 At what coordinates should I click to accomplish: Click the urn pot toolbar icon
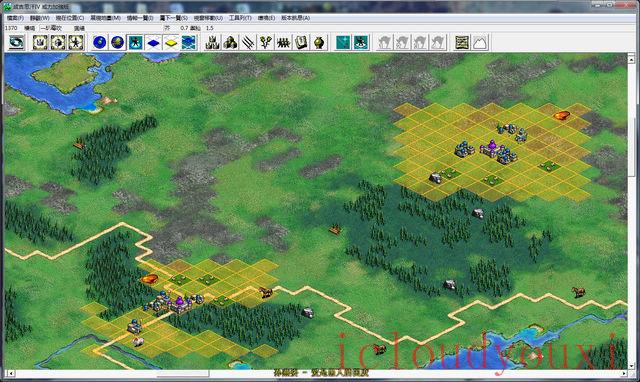pos(319,42)
